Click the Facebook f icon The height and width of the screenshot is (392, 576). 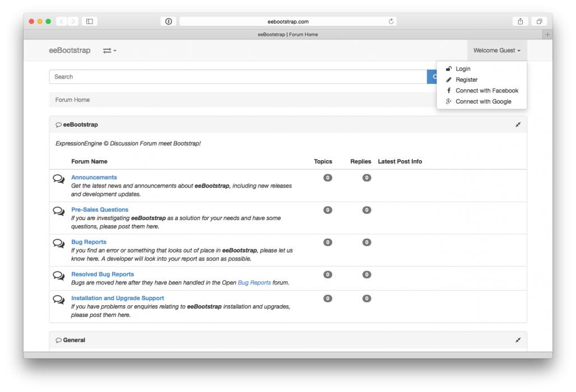click(449, 90)
